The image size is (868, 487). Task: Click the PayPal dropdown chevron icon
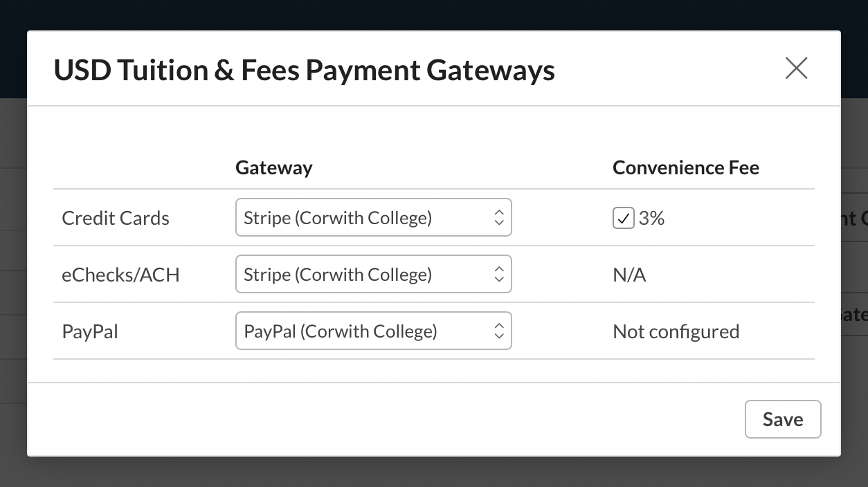point(499,331)
